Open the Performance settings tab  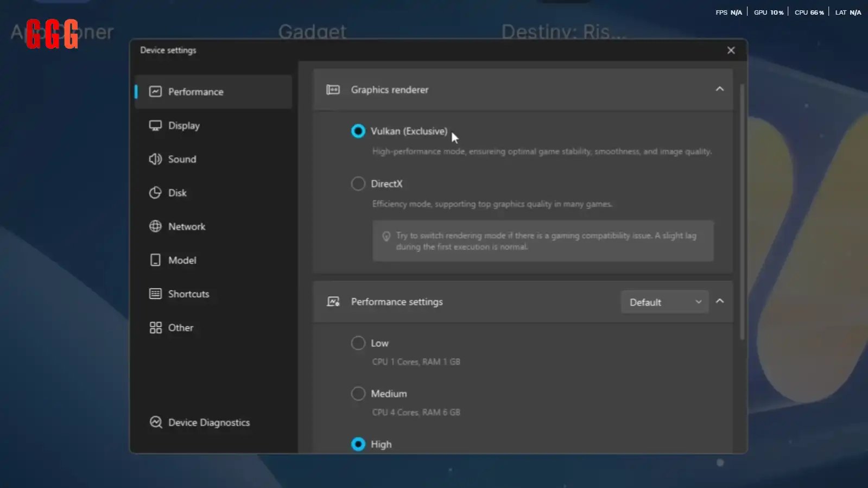point(213,92)
